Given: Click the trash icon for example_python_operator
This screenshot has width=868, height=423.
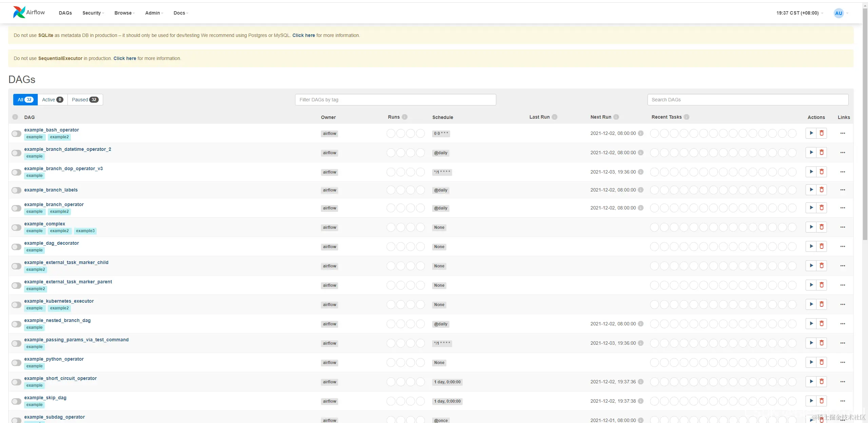Looking at the screenshot, I should tap(822, 362).
